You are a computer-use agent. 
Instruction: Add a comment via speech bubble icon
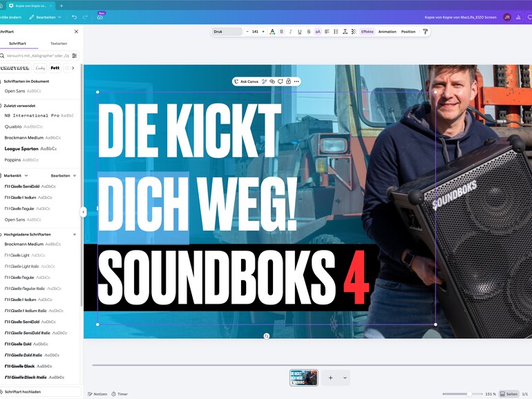(281, 81)
